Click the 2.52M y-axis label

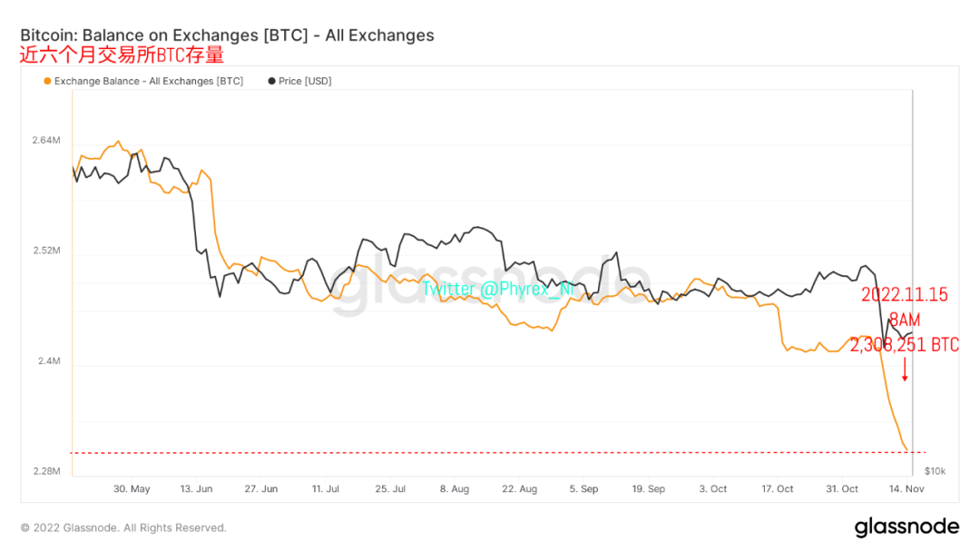(x=46, y=251)
